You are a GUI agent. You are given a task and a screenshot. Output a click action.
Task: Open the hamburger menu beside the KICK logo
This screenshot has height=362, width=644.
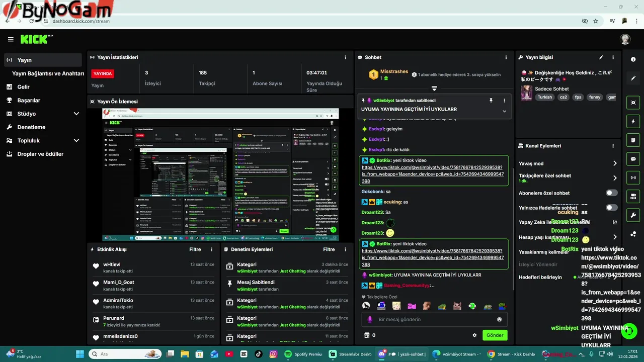tap(11, 39)
